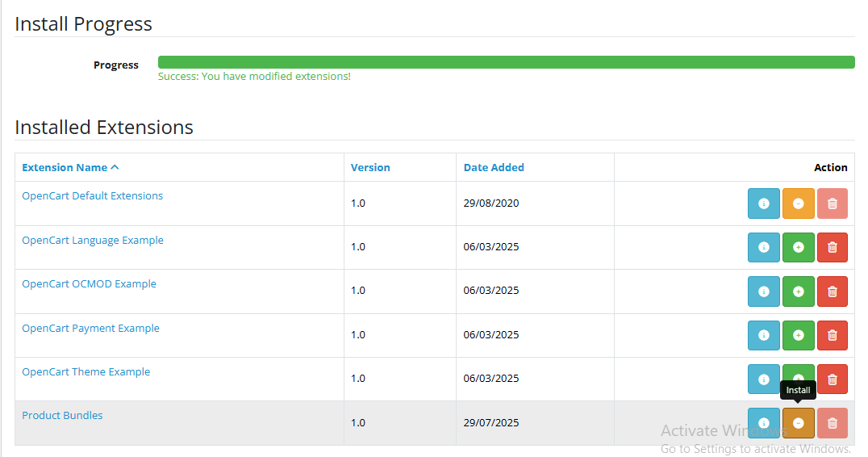Sort table by Version column header

(x=370, y=168)
